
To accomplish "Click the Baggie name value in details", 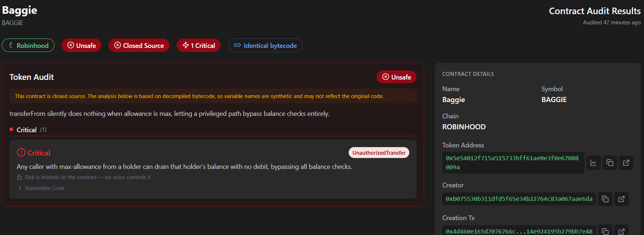I will click(453, 99).
